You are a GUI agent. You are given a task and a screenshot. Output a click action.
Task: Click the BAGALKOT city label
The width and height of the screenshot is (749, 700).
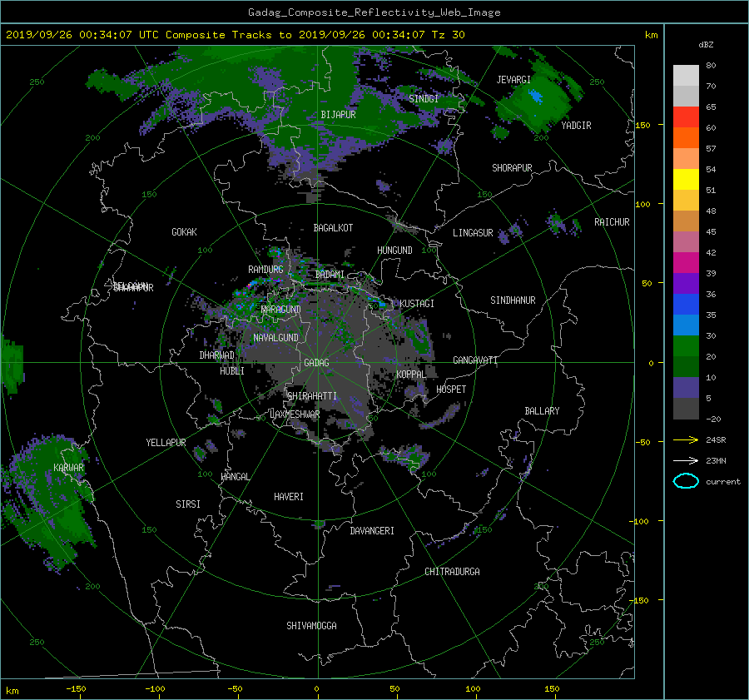[x=333, y=228]
